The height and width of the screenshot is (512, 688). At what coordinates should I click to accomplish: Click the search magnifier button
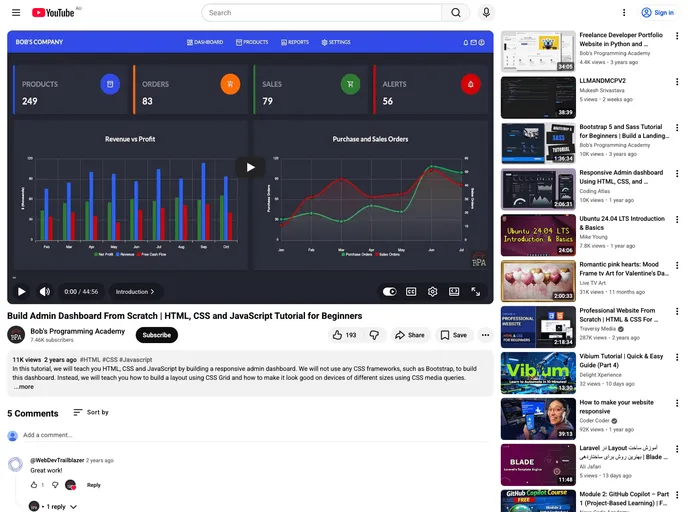click(x=456, y=13)
